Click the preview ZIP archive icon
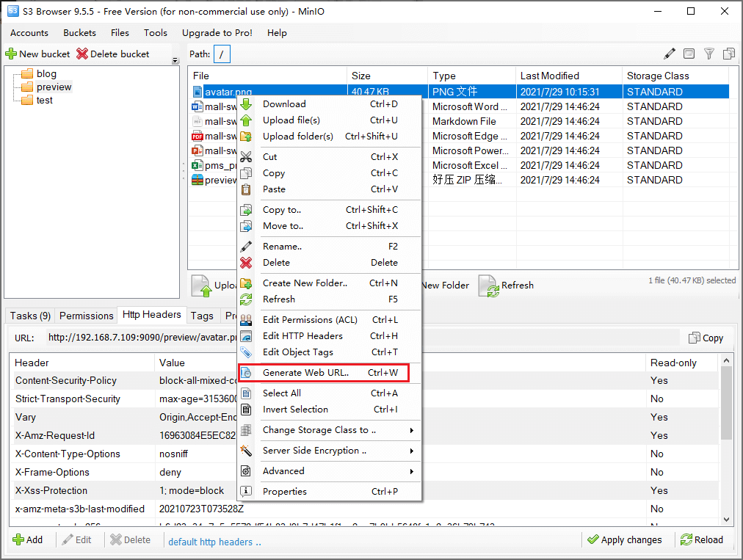Screen dimensions: 743x560 [197, 180]
